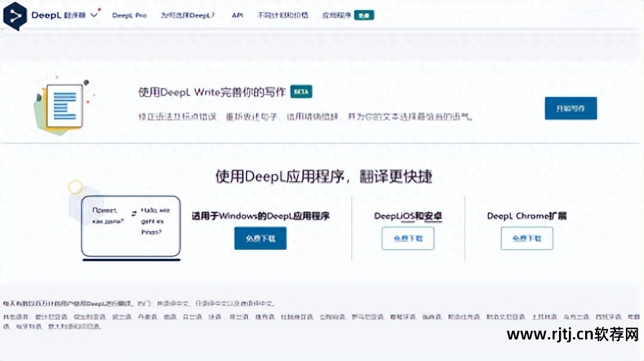
Task: Click the BETA badge beside DeepL Write
Action: tap(301, 92)
